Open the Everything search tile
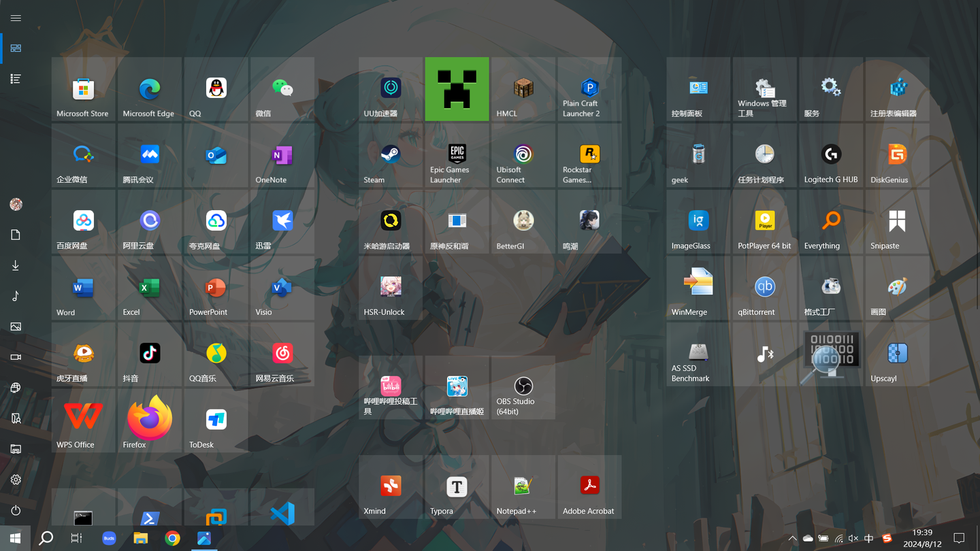 tap(831, 222)
